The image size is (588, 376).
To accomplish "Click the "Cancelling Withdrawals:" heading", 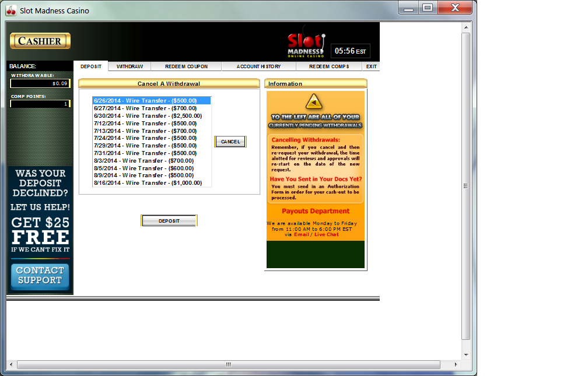I will [306, 140].
